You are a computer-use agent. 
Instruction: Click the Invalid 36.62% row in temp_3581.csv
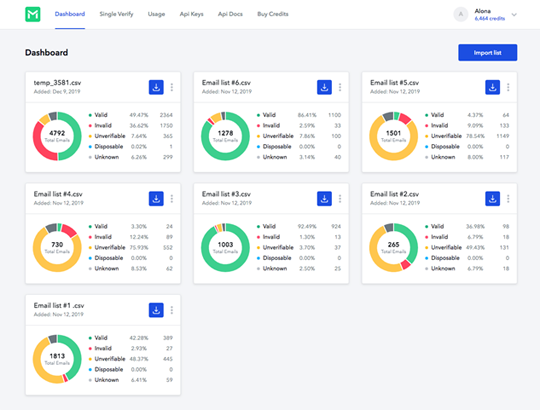click(x=131, y=126)
